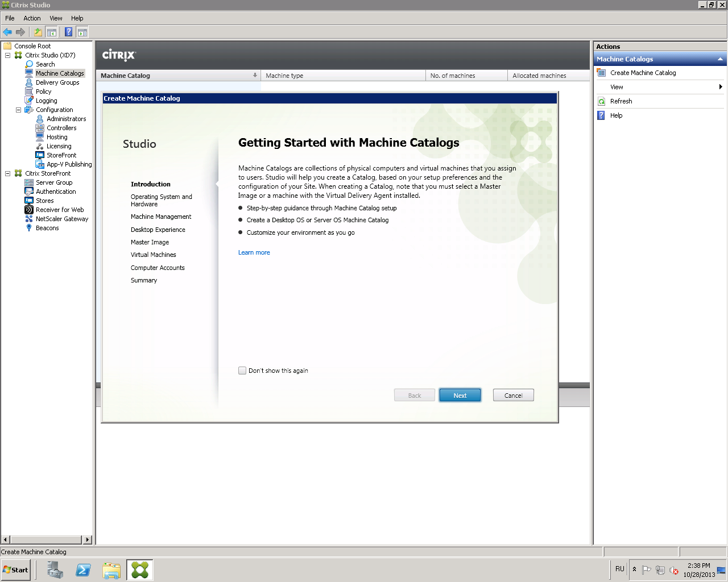Click the taskbar clock showing 2:38 PM
The image size is (728, 582).
[x=699, y=570]
